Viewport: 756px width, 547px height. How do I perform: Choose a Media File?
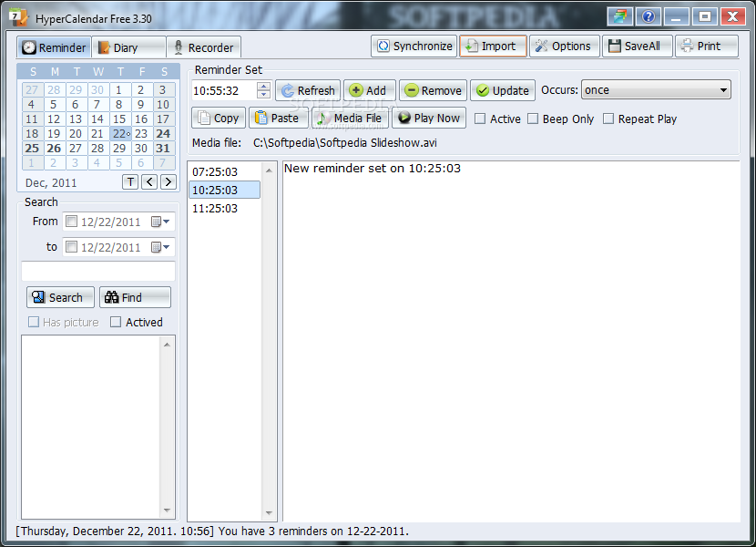click(350, 118)
